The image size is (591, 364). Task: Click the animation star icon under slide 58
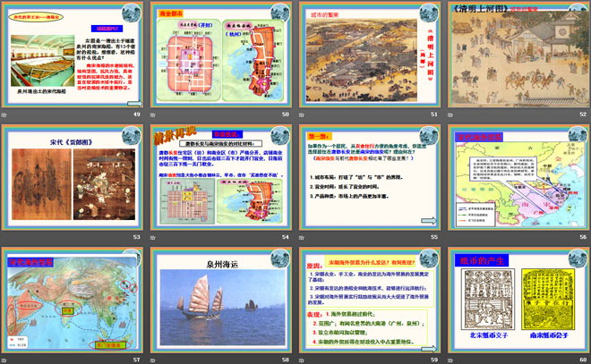(x=152, y=360)
